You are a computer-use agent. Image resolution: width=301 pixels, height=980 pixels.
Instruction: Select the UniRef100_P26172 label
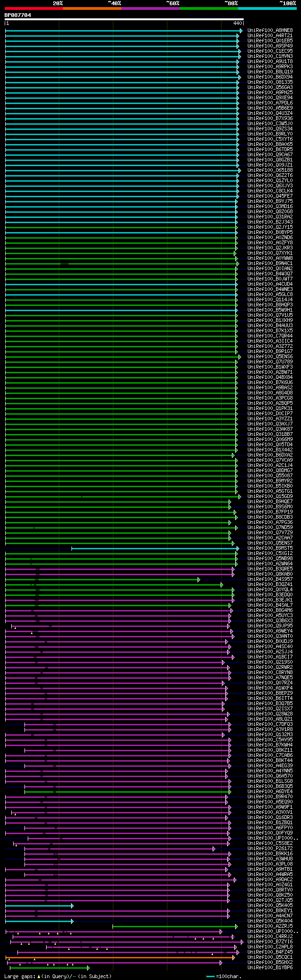click(x=270, y=848)
